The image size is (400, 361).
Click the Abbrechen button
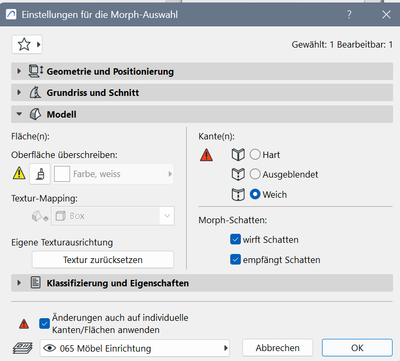pyautogui.click(x=277, y=348)
